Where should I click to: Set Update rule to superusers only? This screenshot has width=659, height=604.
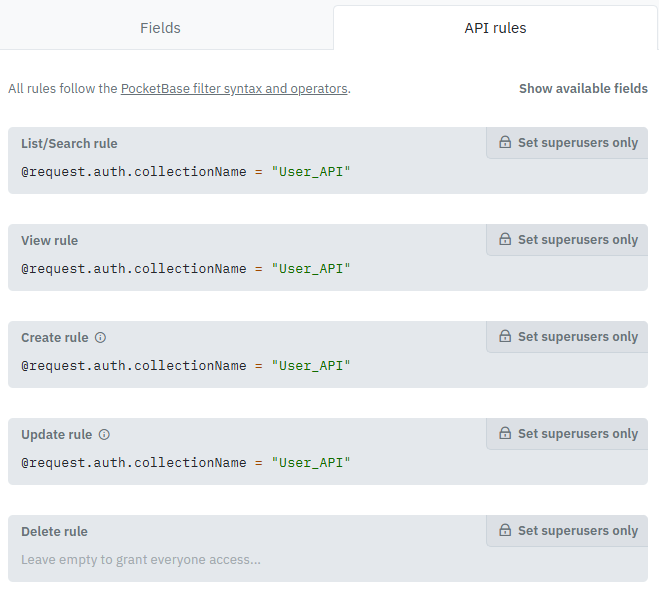coord(567,434)
